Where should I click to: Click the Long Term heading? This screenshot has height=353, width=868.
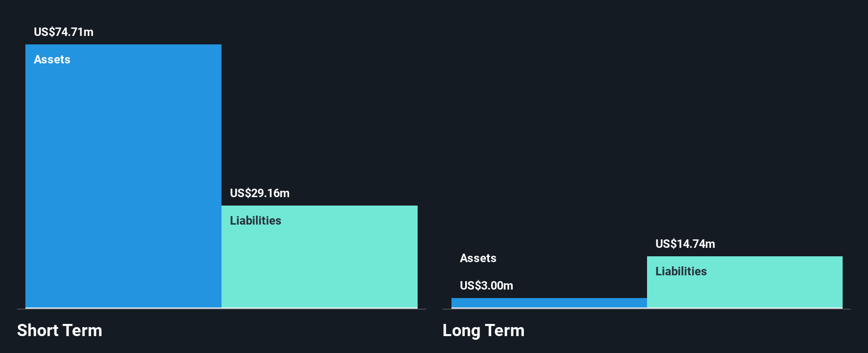[484, 330]
